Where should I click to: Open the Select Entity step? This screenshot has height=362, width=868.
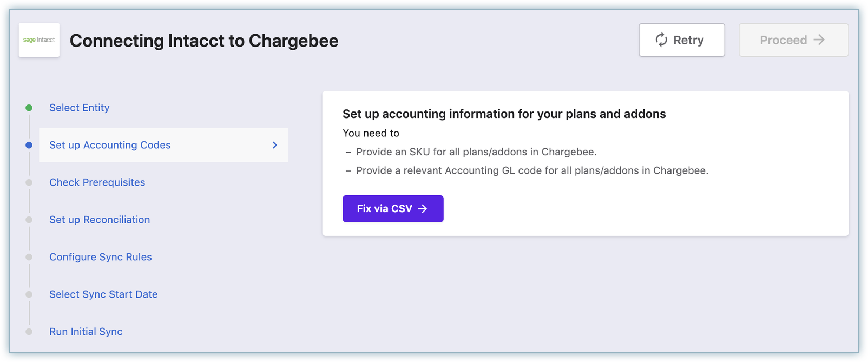[80, 108]
